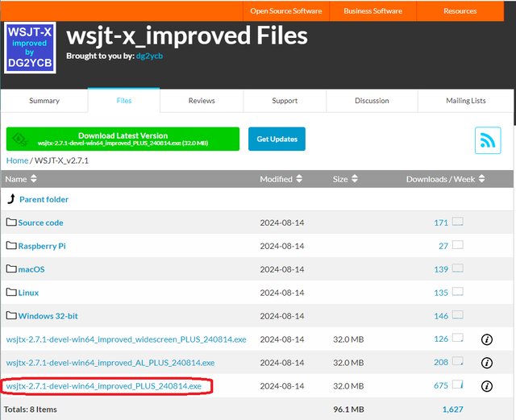This screenshot has width=516, height=420.
Task: Open the Resources menu
Action: pos(460,10)
